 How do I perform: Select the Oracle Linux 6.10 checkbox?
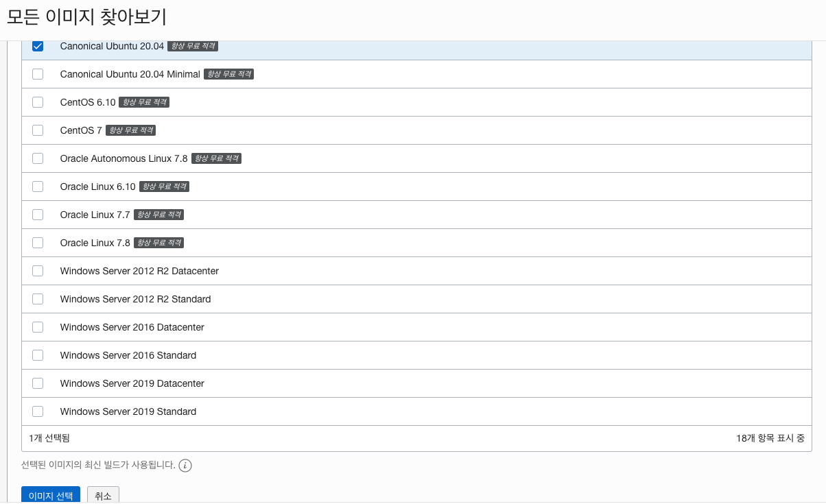(x=38, y=187)
